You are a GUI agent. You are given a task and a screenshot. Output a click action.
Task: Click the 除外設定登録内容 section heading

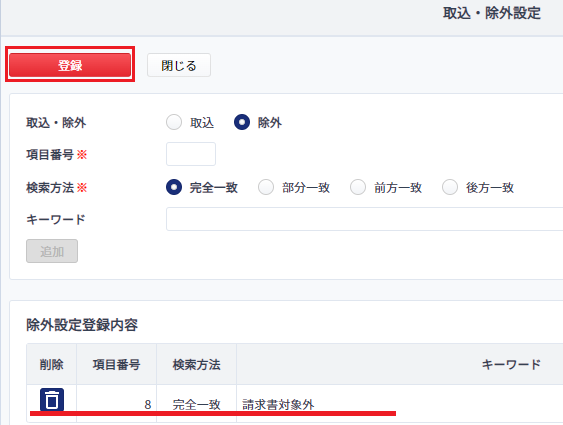pyautogui.click(x=82, y=324)
